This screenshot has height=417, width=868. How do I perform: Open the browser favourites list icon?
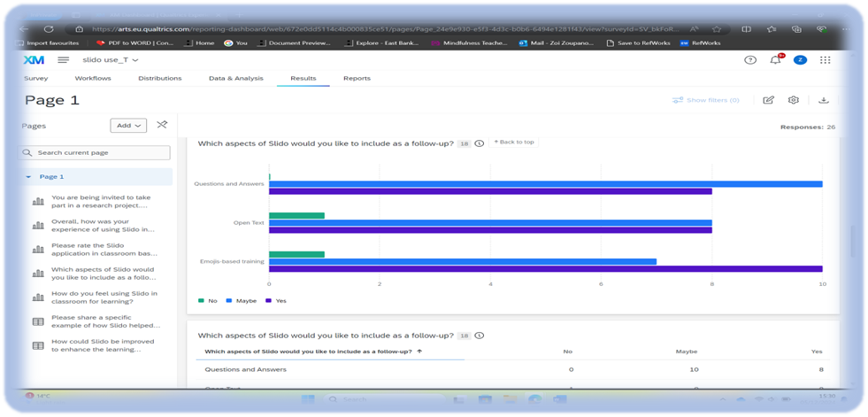coord(772,29)
